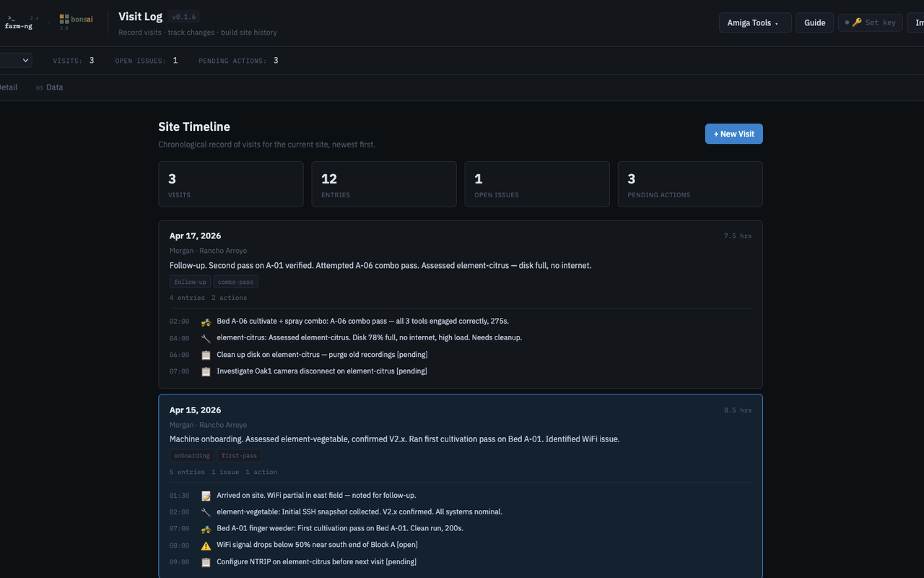Select the follow-up tag

click(x=190, y=282)
